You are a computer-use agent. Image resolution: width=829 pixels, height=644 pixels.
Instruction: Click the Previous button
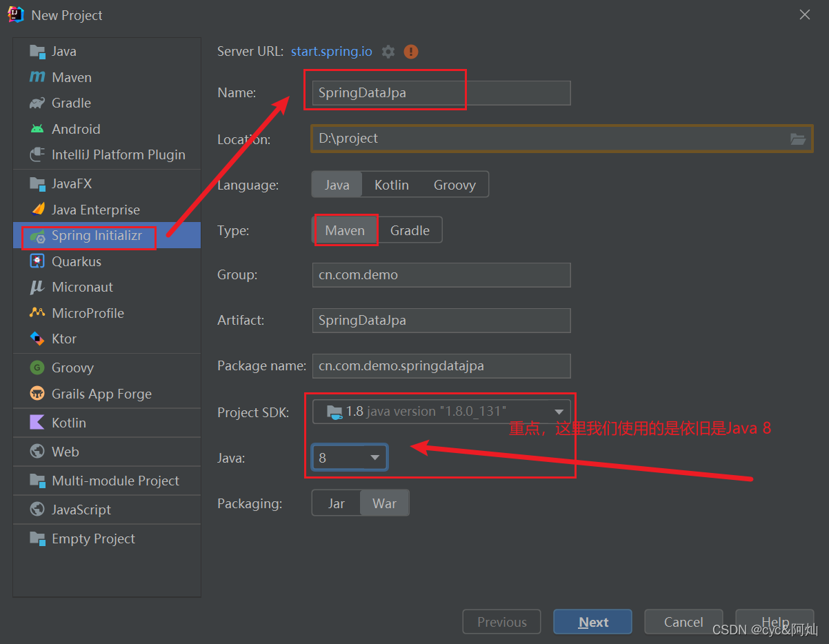(501, 622)
